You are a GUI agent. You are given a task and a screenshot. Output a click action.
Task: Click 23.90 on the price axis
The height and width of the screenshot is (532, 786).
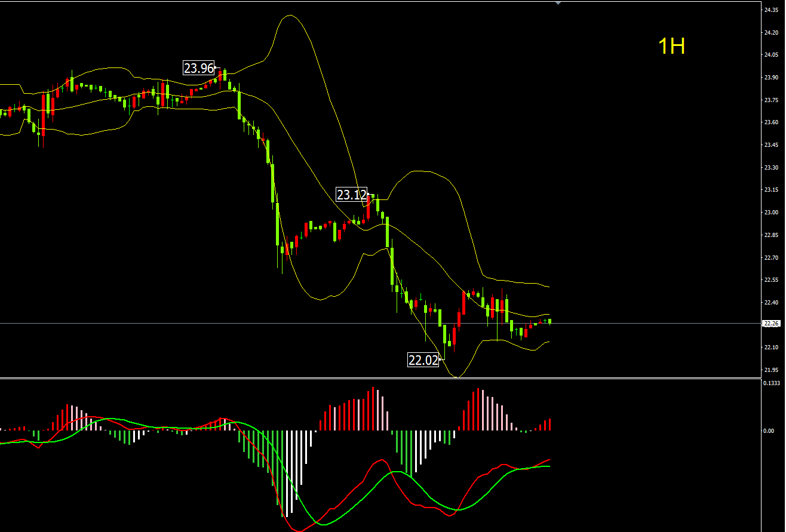771,78
